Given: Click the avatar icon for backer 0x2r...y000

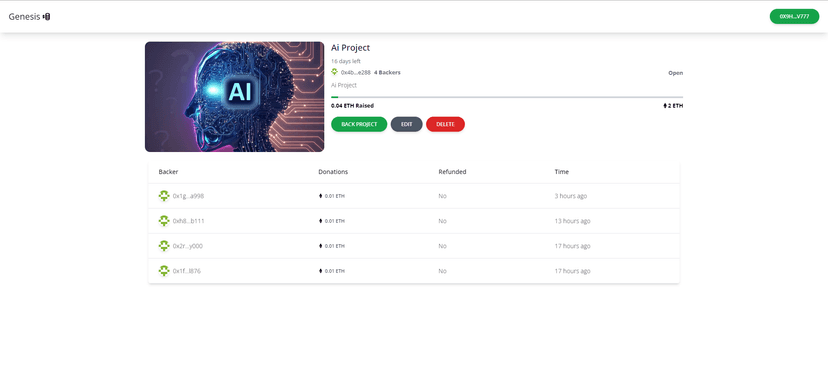Looking at the screenshot, I should (164, 246).
